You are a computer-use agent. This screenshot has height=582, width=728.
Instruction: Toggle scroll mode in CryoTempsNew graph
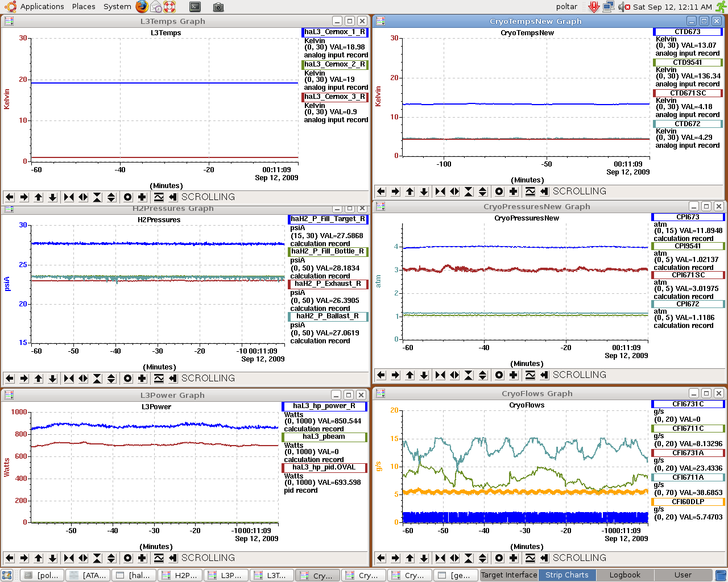(544, 192)
